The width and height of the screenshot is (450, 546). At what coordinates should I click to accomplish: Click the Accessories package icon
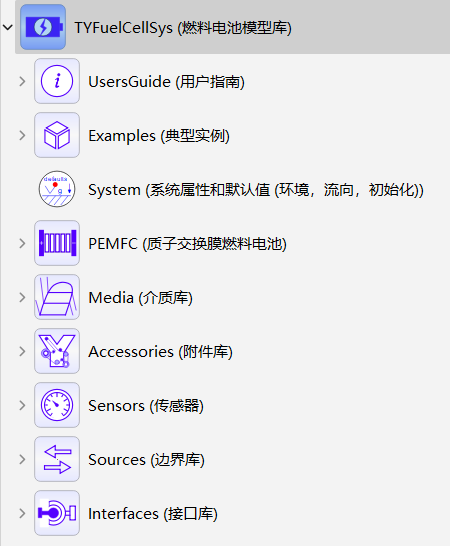tap(57, 351)
